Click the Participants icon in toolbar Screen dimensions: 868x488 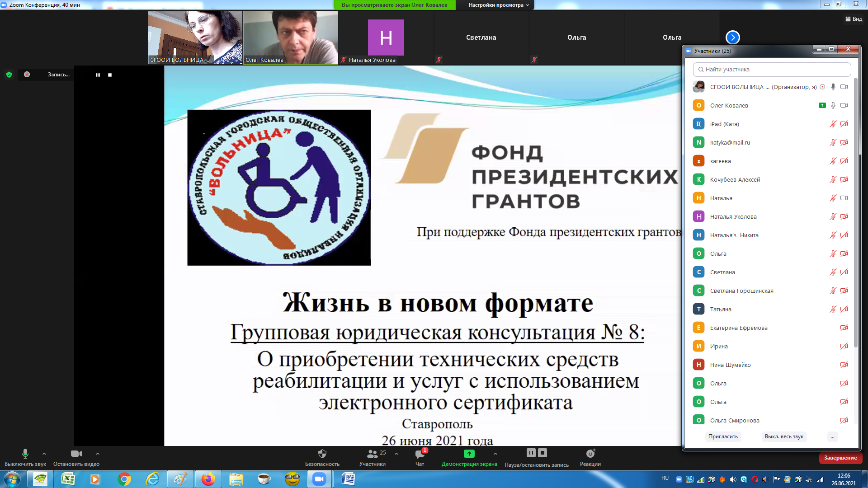(x=373, y=454)
